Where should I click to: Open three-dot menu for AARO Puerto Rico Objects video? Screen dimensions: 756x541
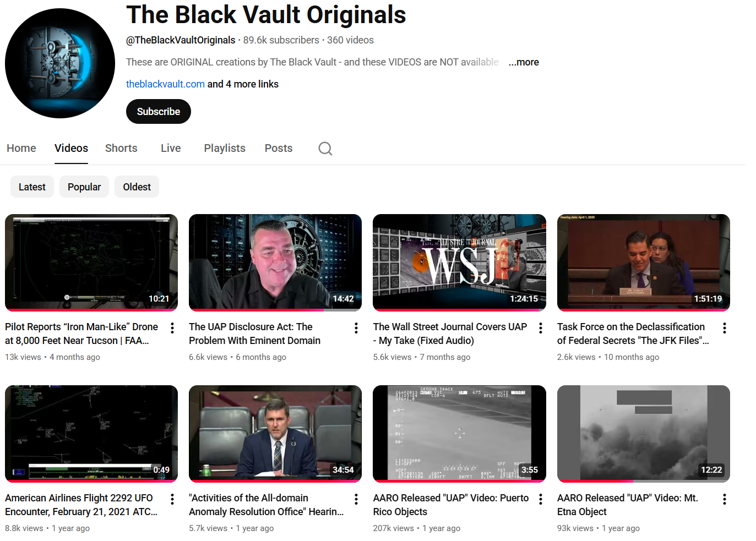[x=541, y=499]
